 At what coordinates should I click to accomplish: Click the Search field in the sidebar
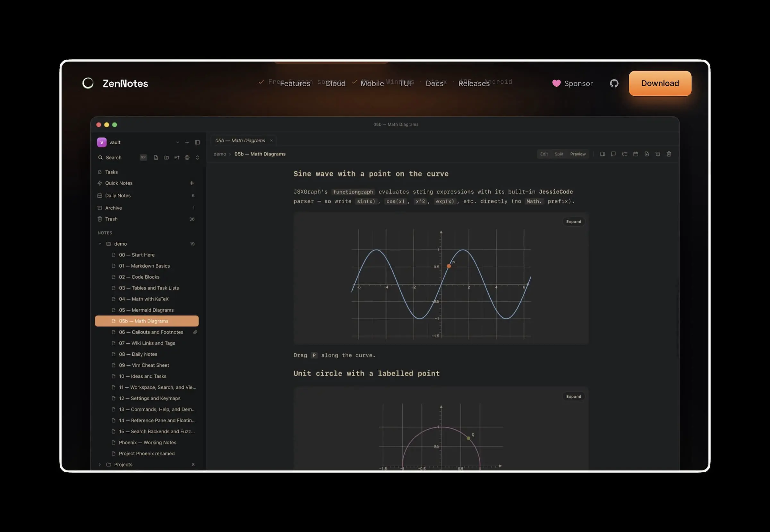pyautogui.click(x=114, y=158)
